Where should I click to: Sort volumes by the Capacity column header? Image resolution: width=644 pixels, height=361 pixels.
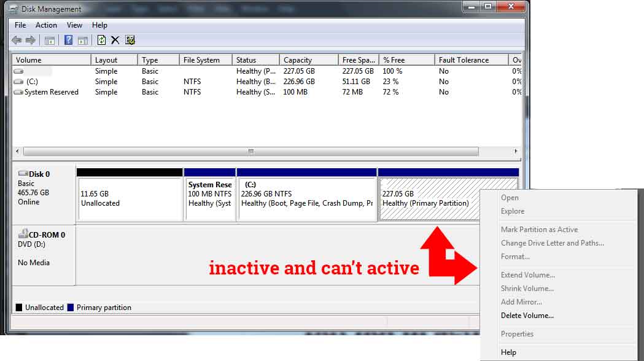(x=308, y=60)
